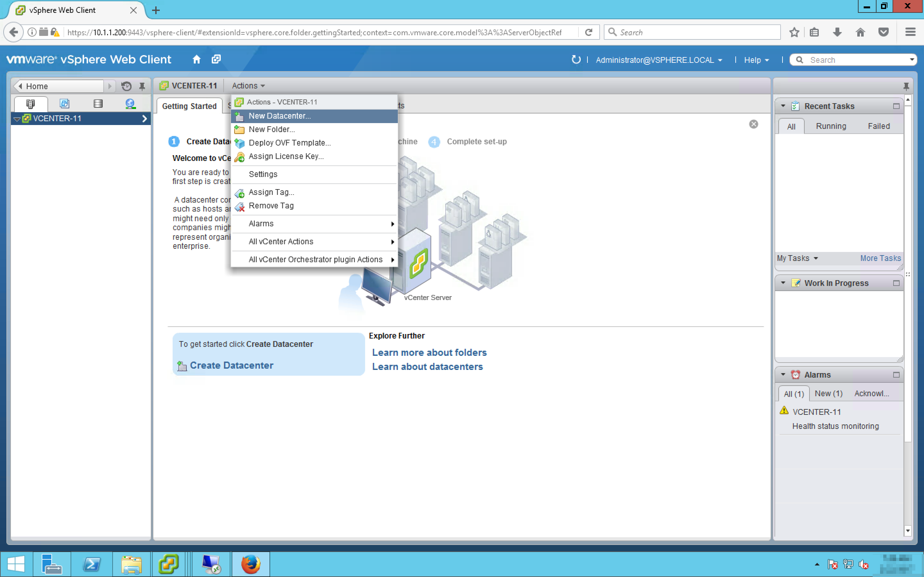The height and width of the screenshot is (577, 924).
Task: Open Hosts and Clusters navigator tab icon
Action: coord(30,104)
